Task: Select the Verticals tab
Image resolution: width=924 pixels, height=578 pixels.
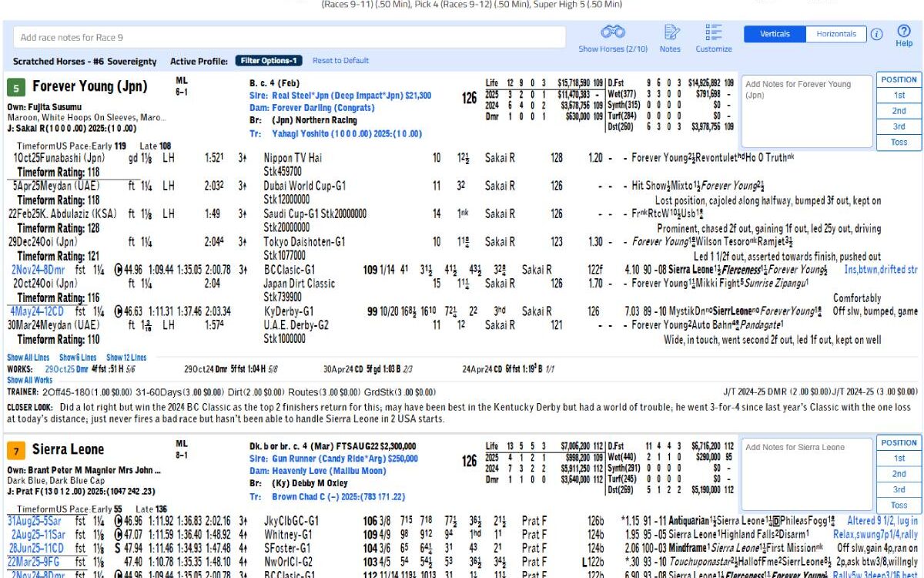Action: [773, 34]
